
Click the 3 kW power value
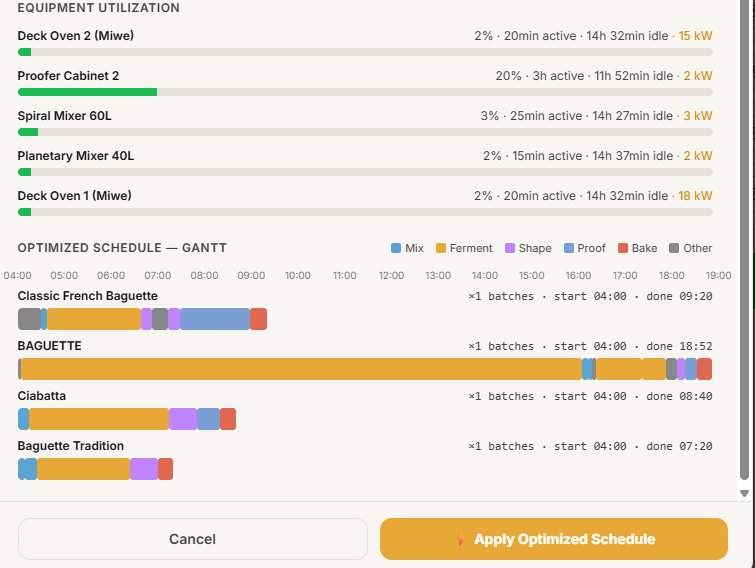[x=698, y=116]
